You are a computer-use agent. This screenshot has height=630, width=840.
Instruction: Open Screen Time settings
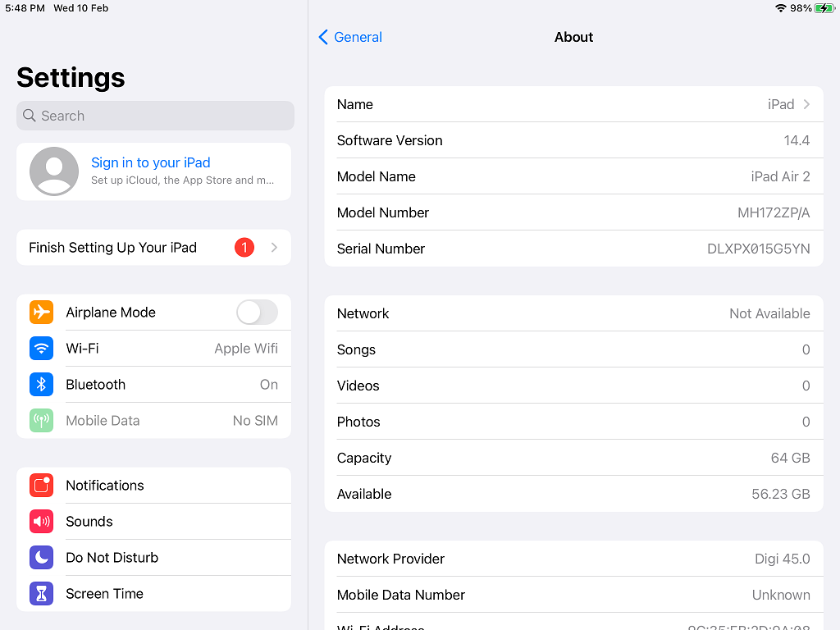153,594
